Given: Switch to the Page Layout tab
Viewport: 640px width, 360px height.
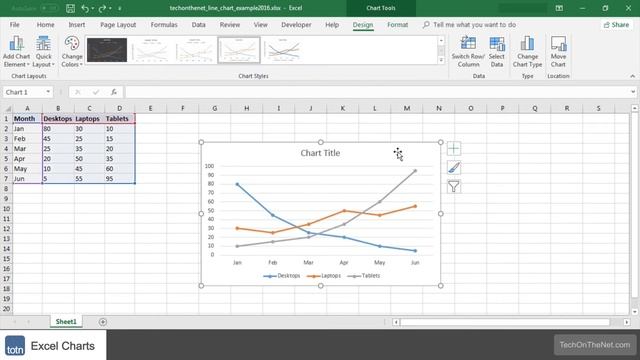Looking at the screenshot, I should (118, 25).
